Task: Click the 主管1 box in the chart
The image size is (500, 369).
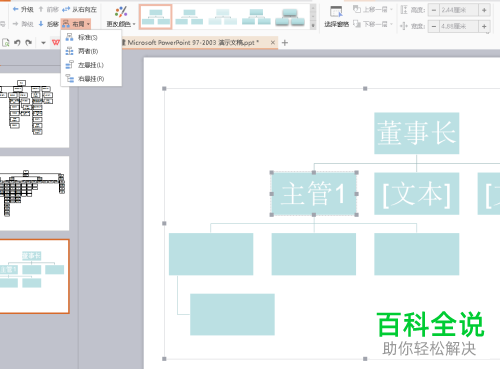Action: (314, 194)
